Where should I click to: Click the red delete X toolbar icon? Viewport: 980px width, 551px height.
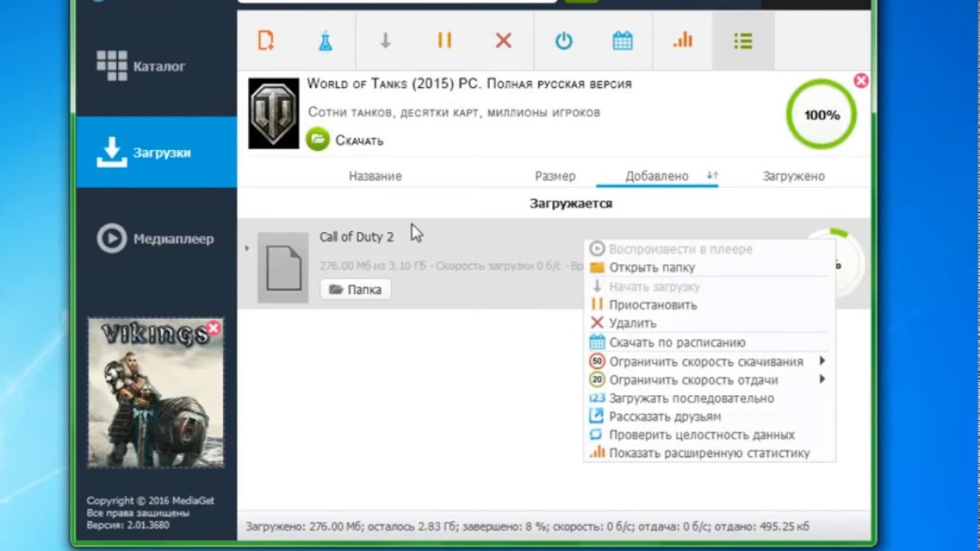(x=504, y=41)
